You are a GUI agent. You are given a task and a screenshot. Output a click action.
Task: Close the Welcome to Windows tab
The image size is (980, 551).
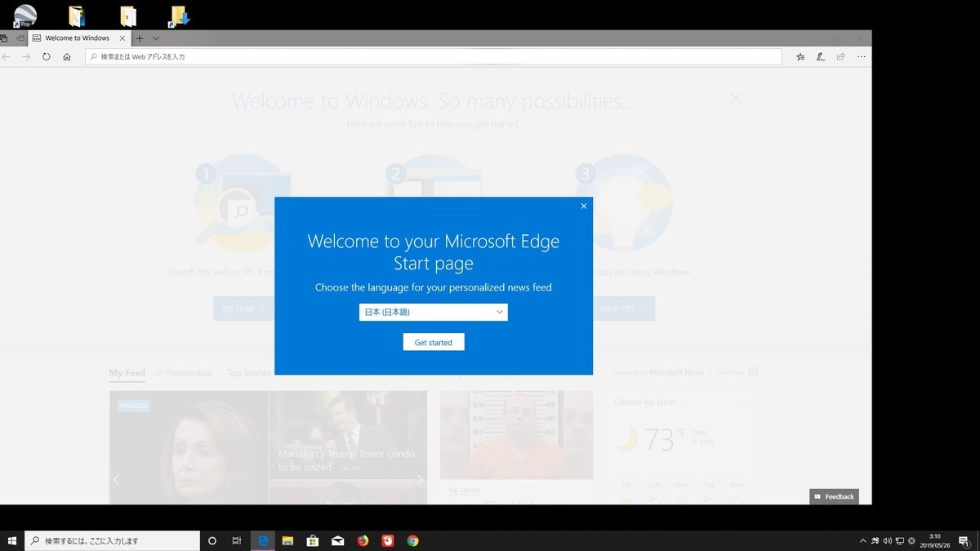tap(123, 38)
